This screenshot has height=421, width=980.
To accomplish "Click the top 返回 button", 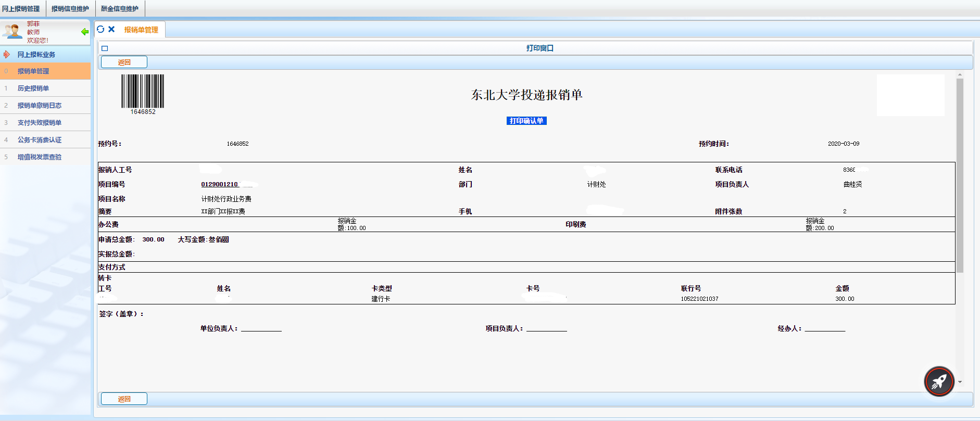I will coord(124,62).
